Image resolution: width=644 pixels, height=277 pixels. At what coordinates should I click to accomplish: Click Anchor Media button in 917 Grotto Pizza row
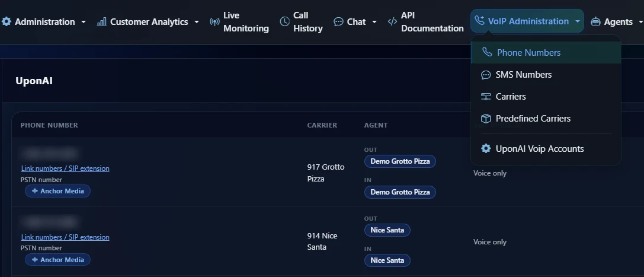coord(57,190)
